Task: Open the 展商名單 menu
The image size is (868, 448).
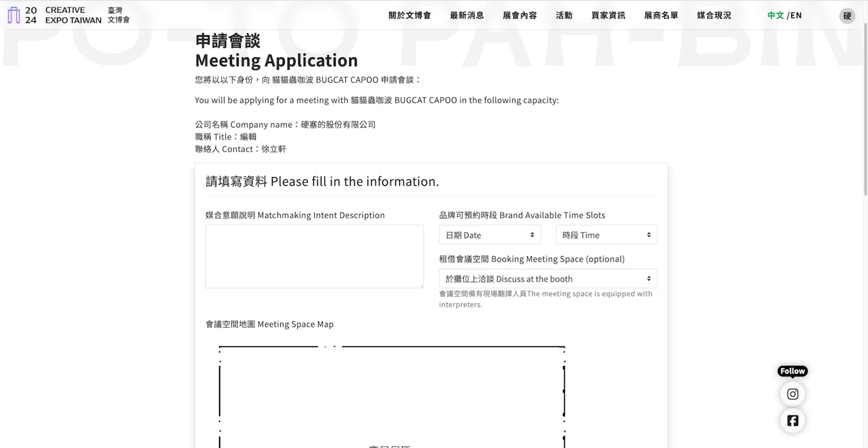Action: (660, 15)
